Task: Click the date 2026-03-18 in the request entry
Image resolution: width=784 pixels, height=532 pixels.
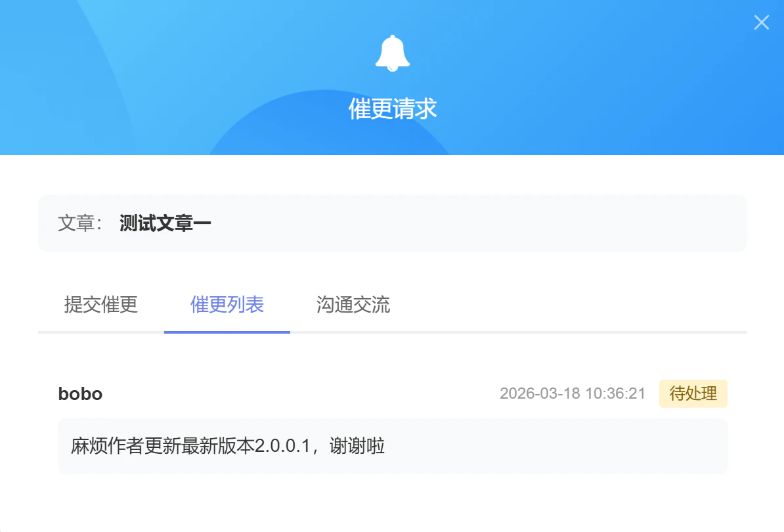Action: click(540, 393)
